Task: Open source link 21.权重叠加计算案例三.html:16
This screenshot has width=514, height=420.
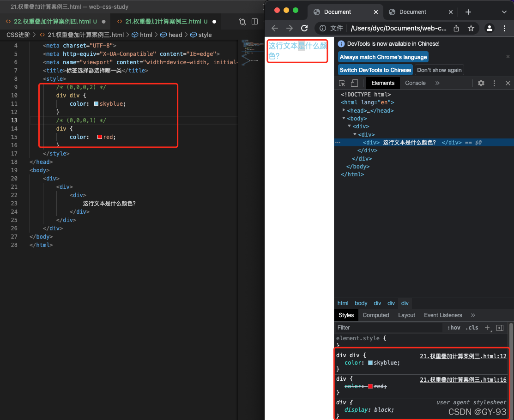Action: click(463, 380)
